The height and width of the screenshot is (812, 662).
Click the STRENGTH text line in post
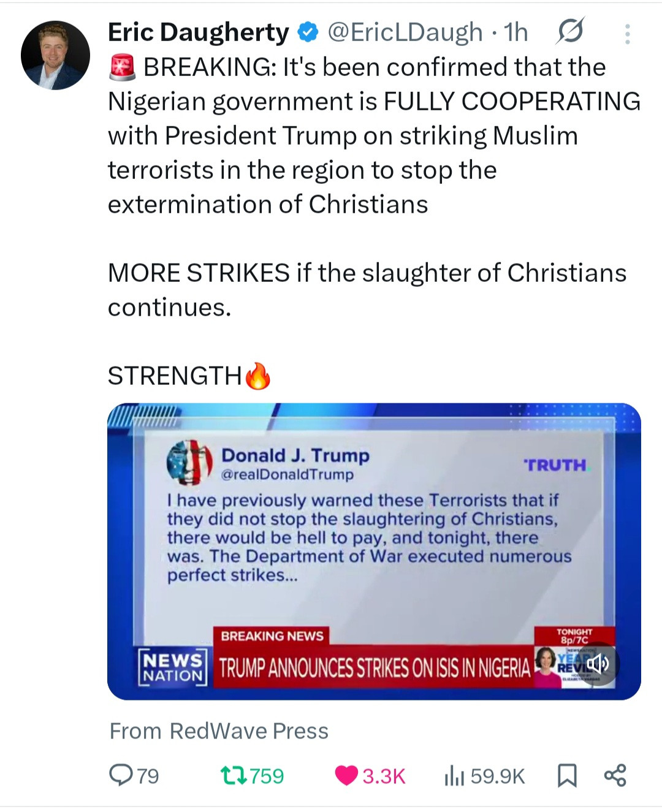tap(175, 376)
